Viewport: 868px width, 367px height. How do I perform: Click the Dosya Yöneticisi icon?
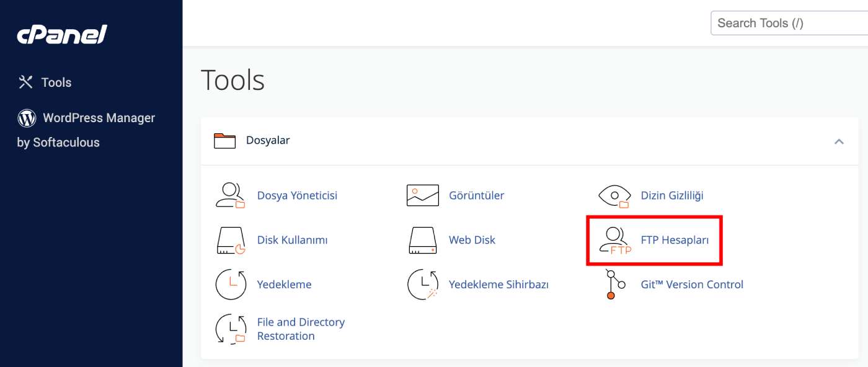tap(231, 195)
